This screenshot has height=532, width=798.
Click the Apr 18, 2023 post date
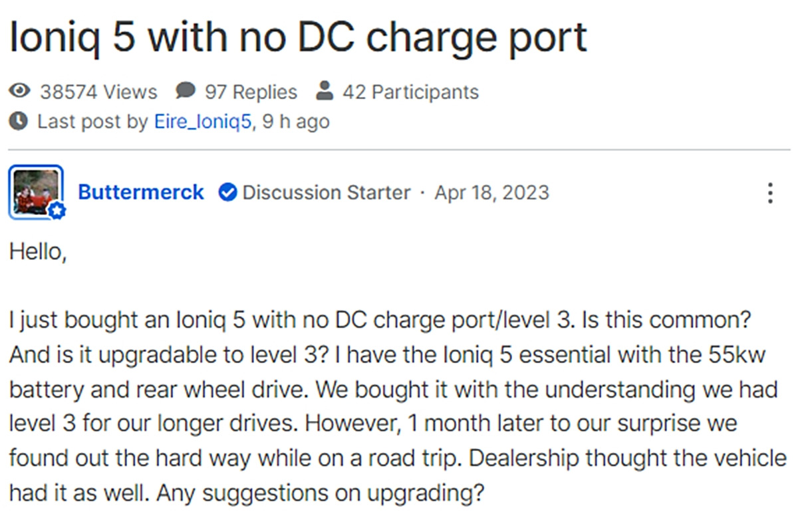click(492, 193)
